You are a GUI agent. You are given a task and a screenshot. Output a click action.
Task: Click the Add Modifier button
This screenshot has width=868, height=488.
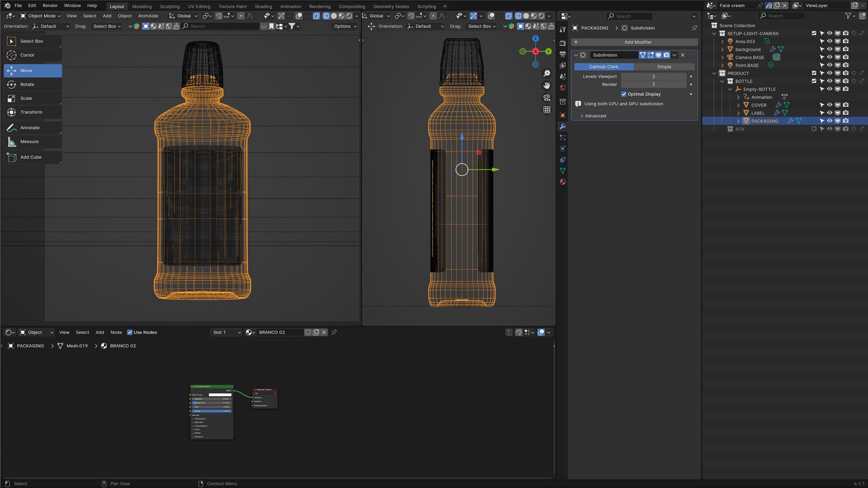(634, 42)
